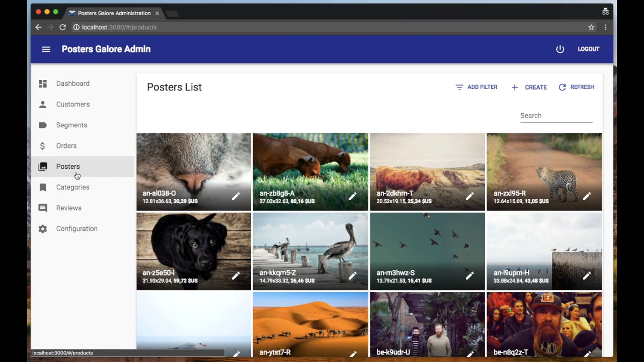Edit poster an-al038-O with pencil icon
Viewport: 644px width, 362px height.
[236, 196]
